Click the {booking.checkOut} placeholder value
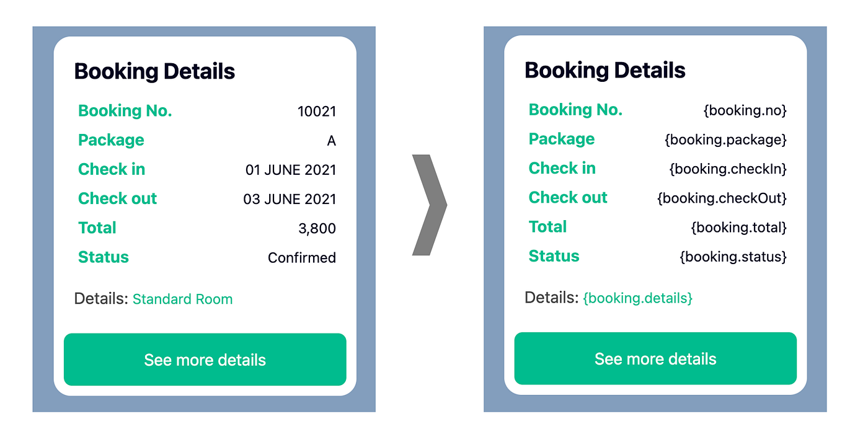Screen dimensions: 868x447 click(x=722, y=198)
